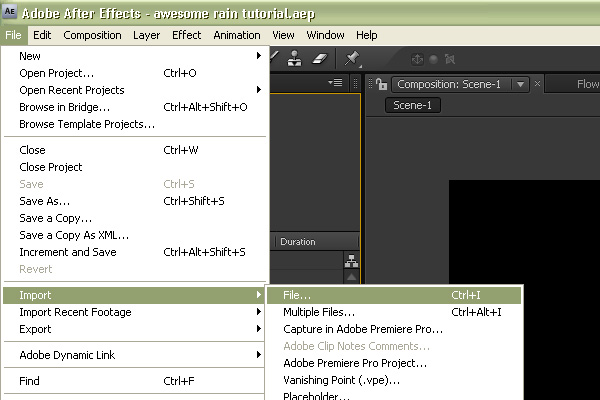Choose Save a Copy As XML
Screen dimensions: 600x400
click(134, 235)
